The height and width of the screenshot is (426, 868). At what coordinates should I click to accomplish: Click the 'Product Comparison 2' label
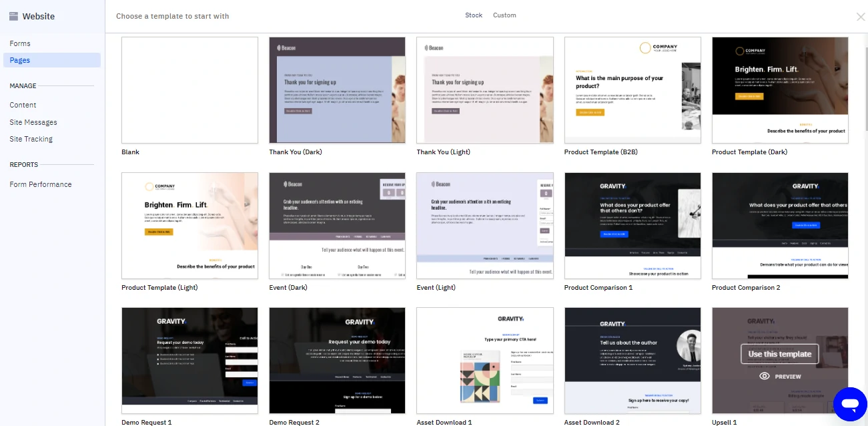coord(746,288)
